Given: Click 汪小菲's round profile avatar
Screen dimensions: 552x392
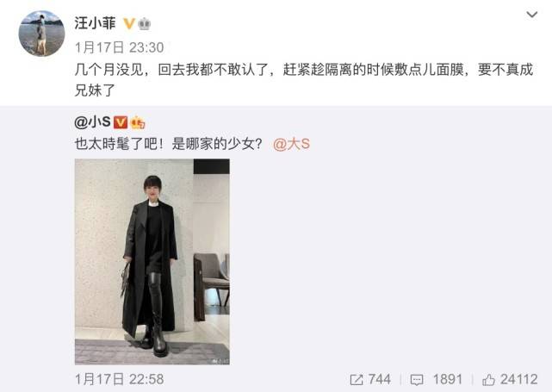Looking at the screenshot, I should (x=41, y=34).
